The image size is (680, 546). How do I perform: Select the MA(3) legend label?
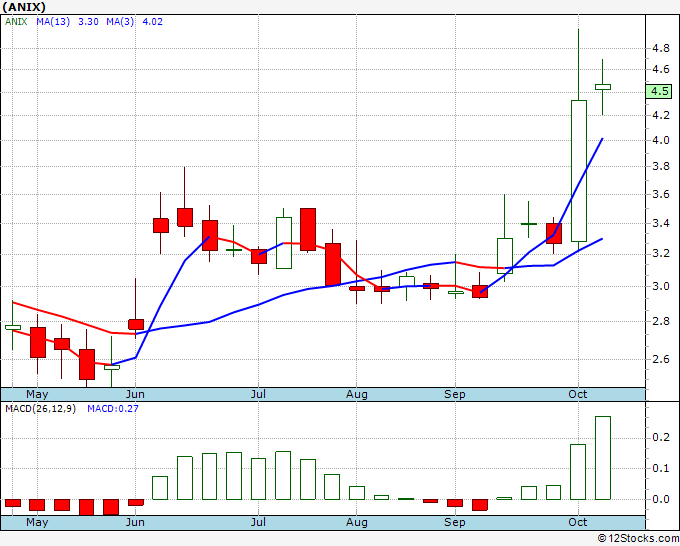[120, 22]
